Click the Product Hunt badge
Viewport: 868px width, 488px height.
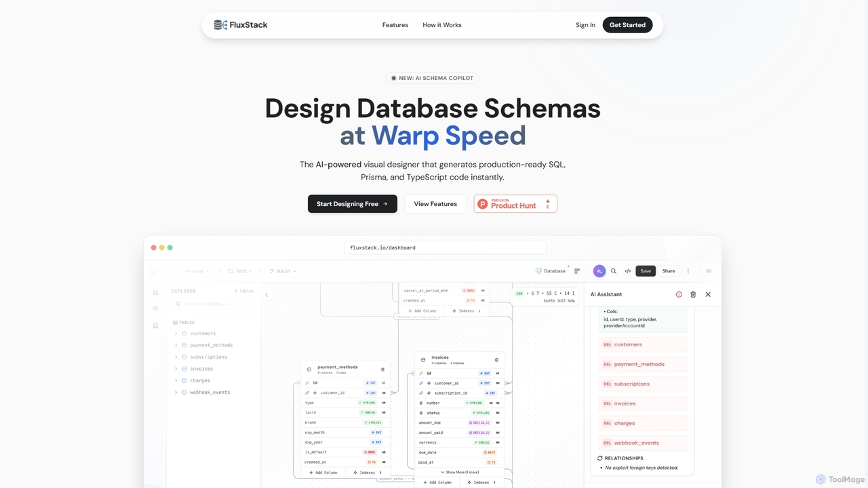coord(515,204)
